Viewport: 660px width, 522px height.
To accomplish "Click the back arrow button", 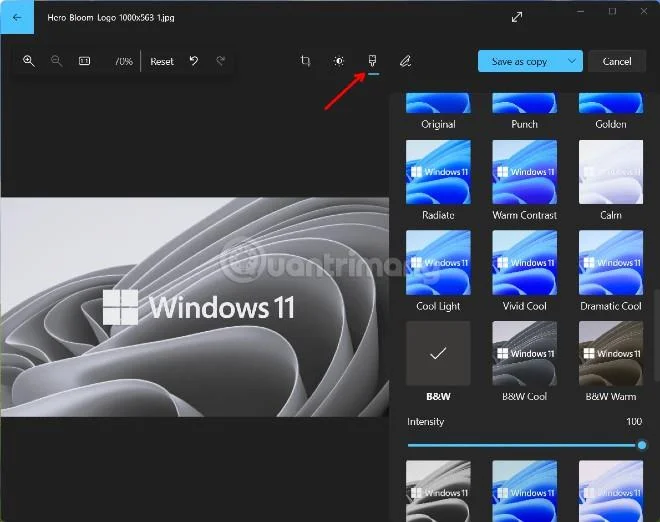I will click(x=17, y=17).
